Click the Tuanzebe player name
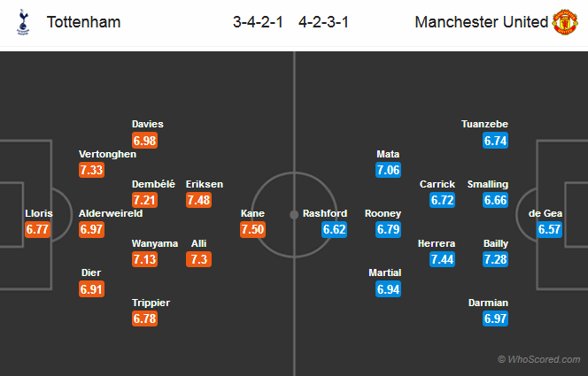 click(484, 125)
